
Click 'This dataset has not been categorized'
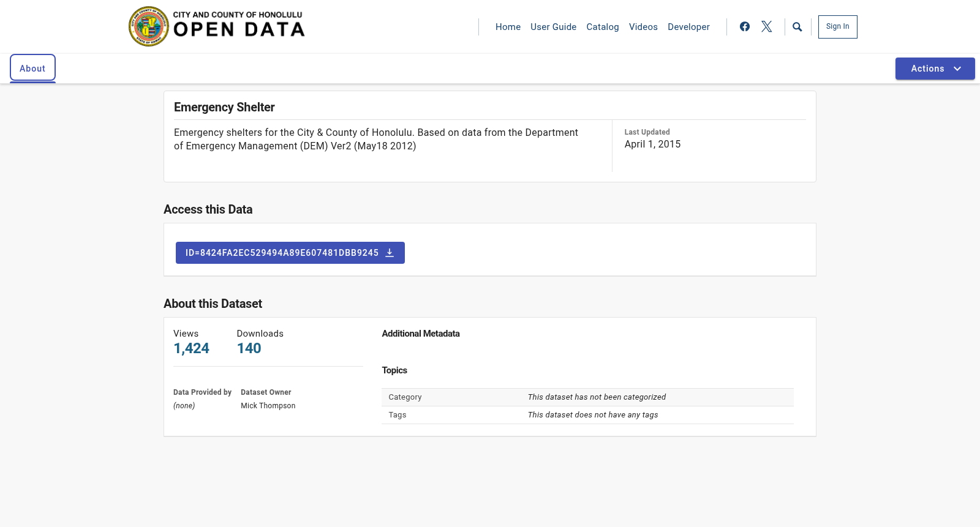point(597,397)
